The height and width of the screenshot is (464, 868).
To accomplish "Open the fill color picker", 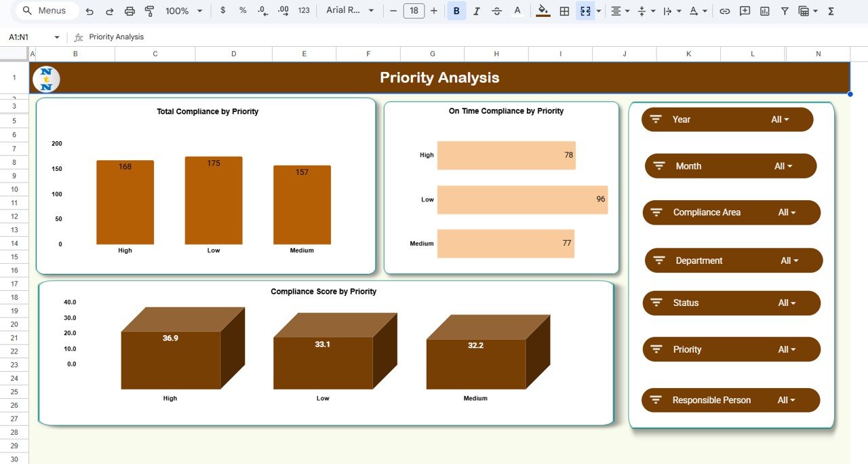I will pos(542,11).
